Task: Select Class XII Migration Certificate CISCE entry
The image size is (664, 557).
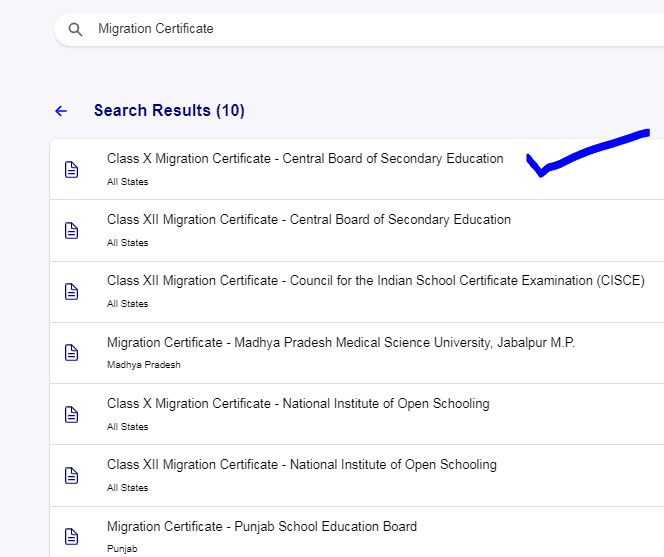Action: (375, 280)
